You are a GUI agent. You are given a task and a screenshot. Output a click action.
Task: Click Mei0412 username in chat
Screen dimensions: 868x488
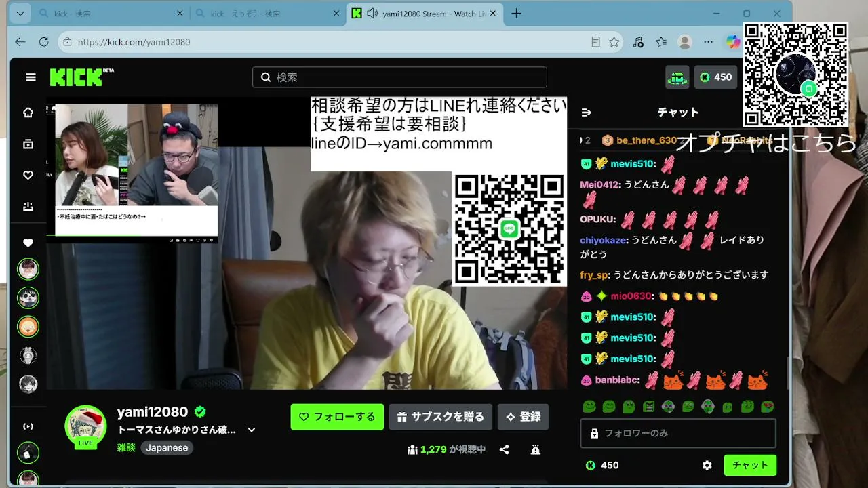(x=599, y=184)
